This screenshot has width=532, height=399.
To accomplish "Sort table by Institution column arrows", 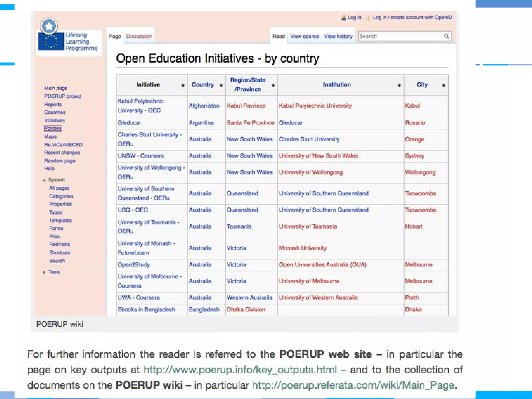I will pos(399,85).
